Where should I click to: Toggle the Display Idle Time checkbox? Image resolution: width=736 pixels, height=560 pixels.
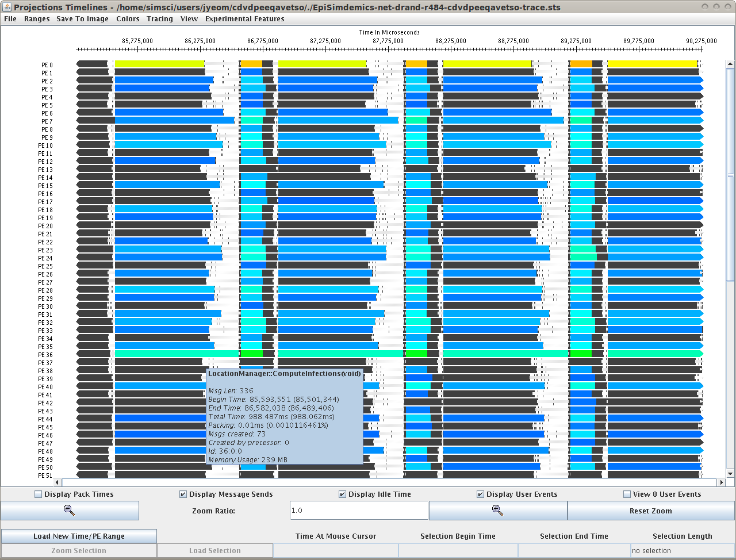tap(343, 494)
